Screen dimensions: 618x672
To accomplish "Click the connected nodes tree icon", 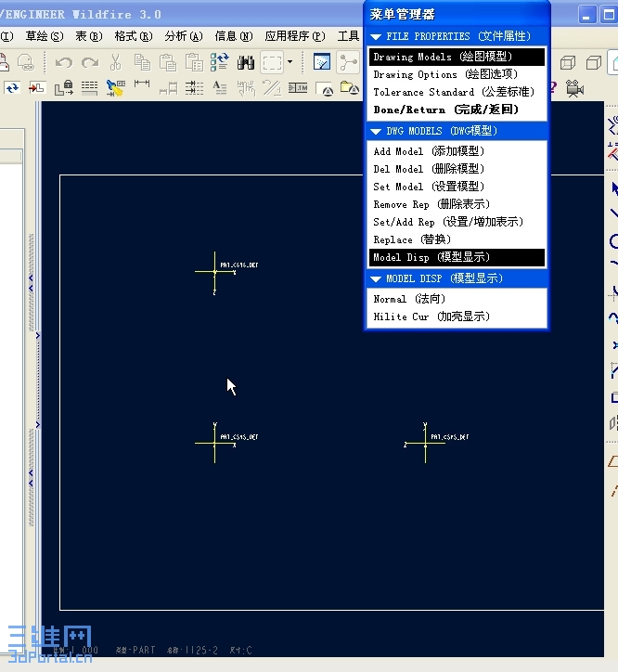I will (348, 62).
